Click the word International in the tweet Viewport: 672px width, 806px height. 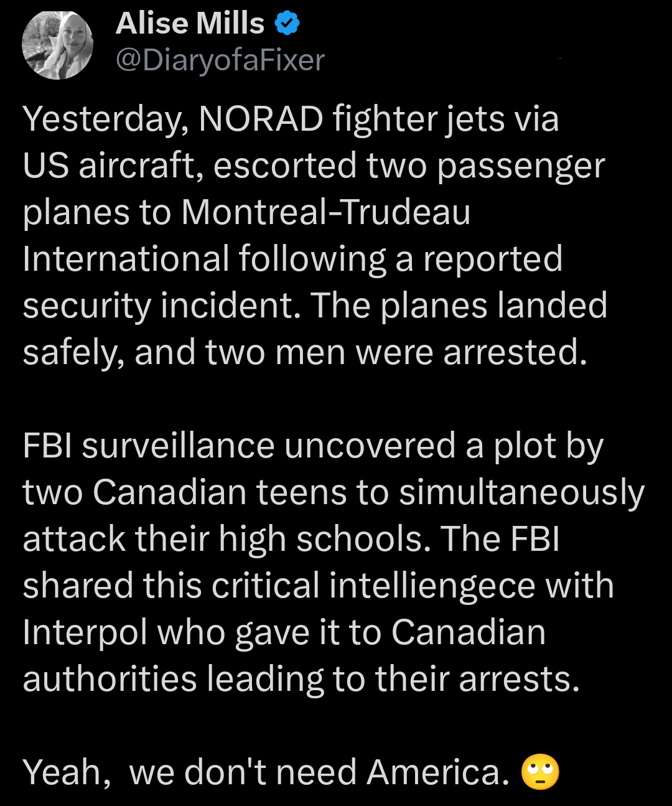pyautogui.click(x=126, y=258)
